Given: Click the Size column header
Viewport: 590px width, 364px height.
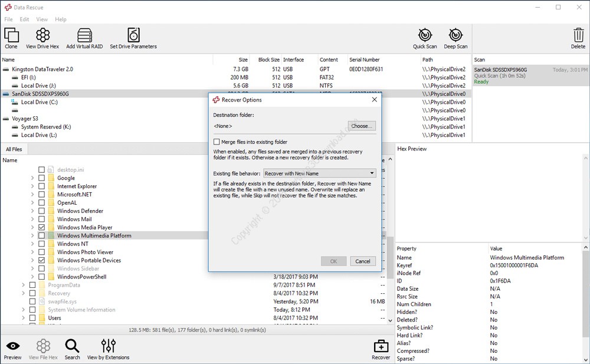Looking at the screenshot, I should [243, 60].
